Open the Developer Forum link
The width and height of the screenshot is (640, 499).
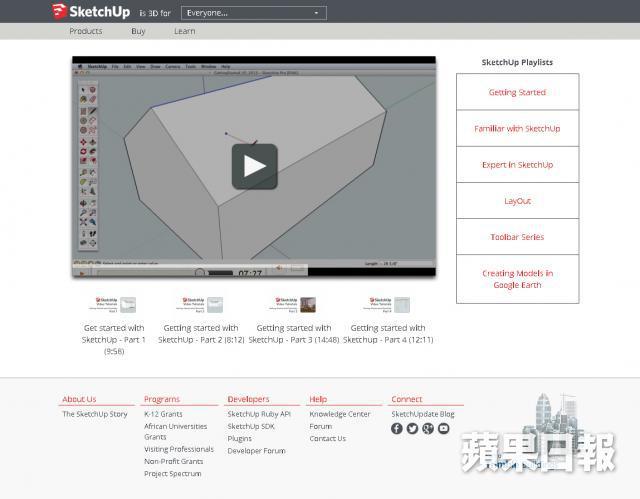coord(256,451)
